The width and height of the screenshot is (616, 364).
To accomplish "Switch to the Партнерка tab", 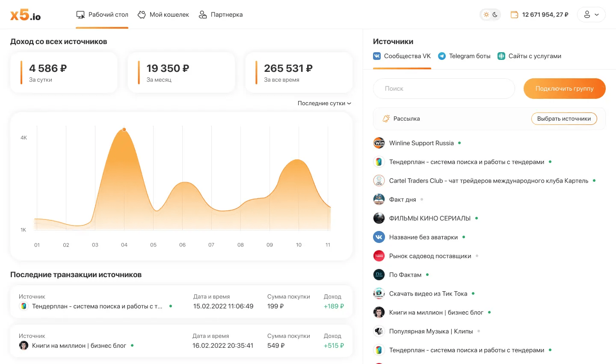I will 221,14.
